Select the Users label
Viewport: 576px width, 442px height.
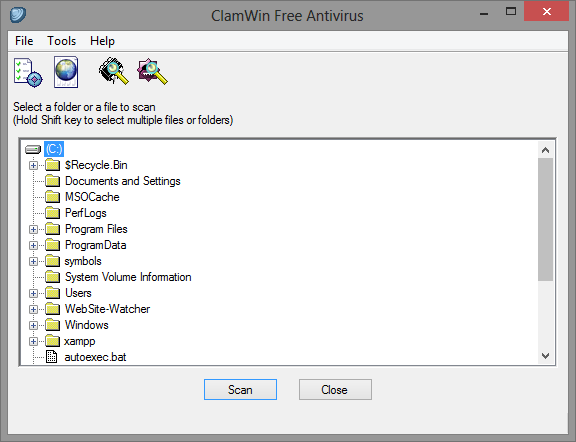pos(78,293)
